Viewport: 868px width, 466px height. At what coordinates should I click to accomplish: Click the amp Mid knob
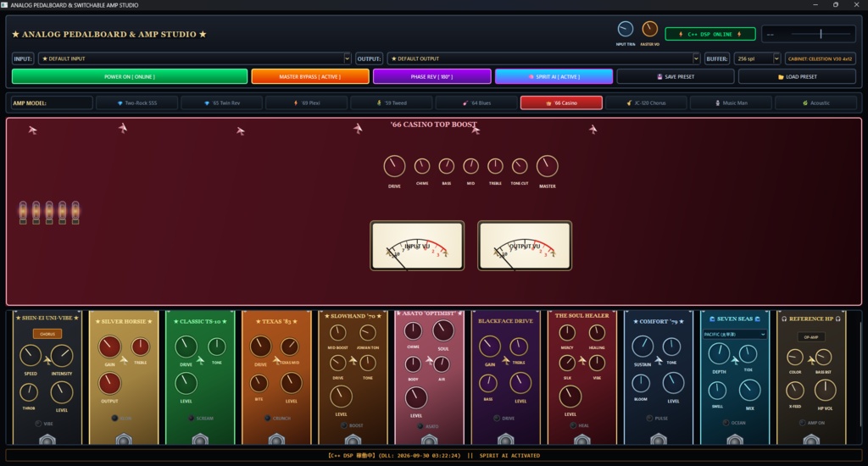[x=470, y=166]
